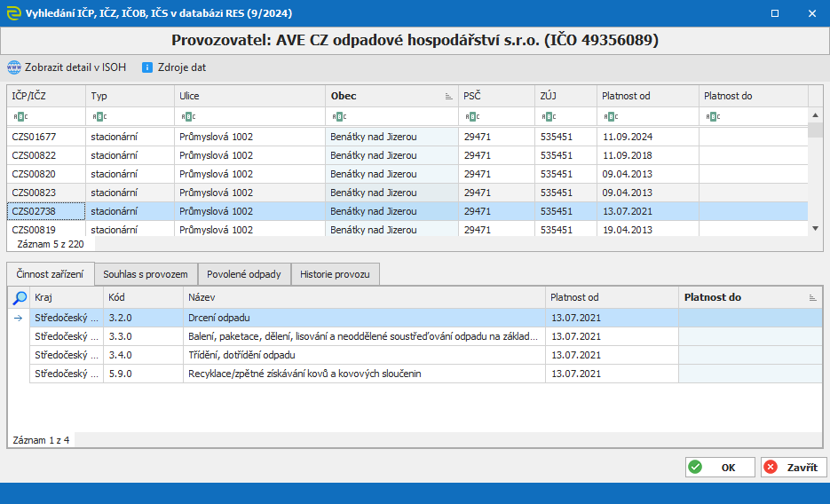The height and width of the screenshot is (504, 830).
Task: Click the application logo icon in title bar
Action: pos(13,13)
